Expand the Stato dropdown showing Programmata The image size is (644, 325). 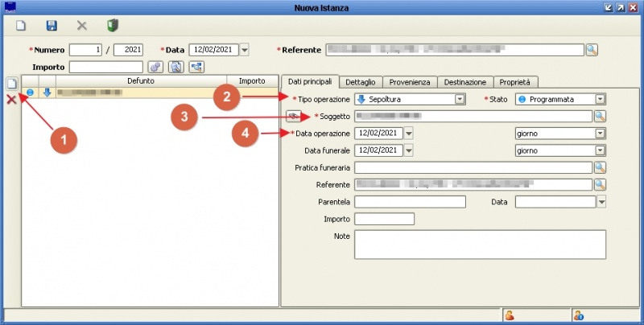(601, 99)
